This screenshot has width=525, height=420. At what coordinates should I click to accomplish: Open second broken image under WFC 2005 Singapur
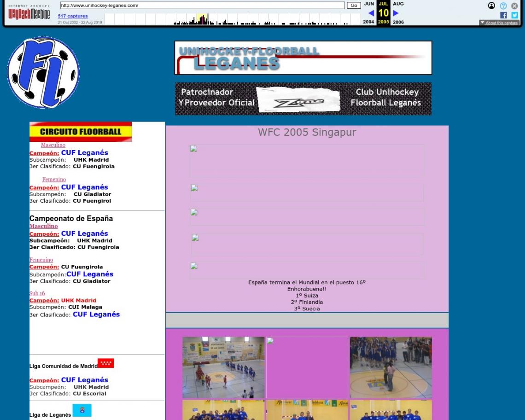coord(307,192)
